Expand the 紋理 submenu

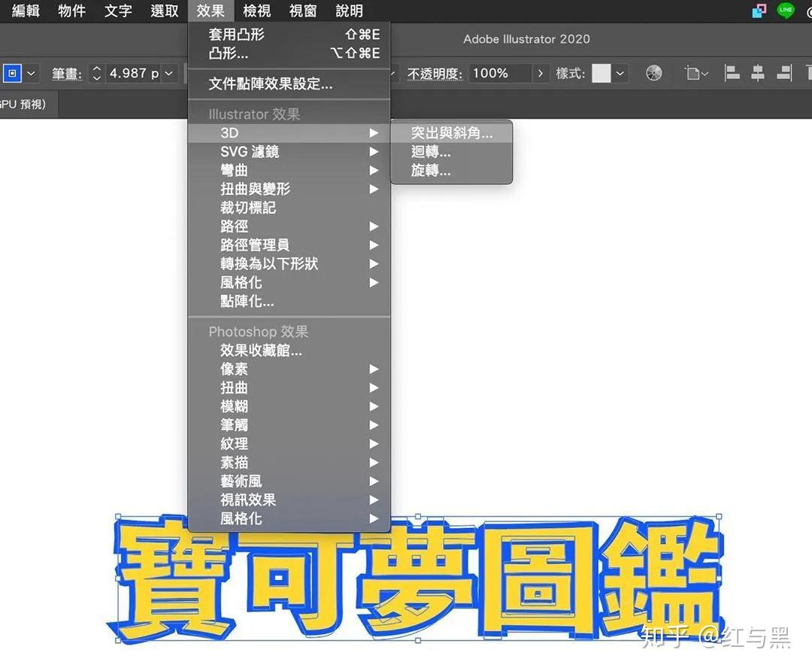289,444
